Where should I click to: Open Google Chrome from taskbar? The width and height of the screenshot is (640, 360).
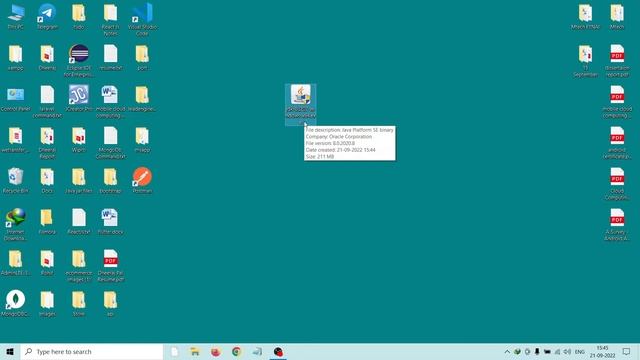point(237,351)
